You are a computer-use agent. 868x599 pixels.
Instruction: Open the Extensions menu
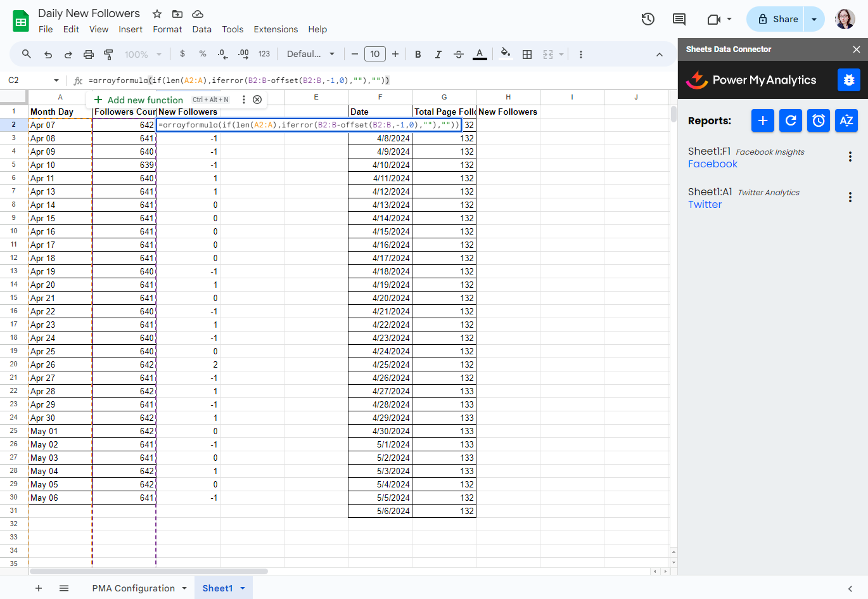(276, 29)
